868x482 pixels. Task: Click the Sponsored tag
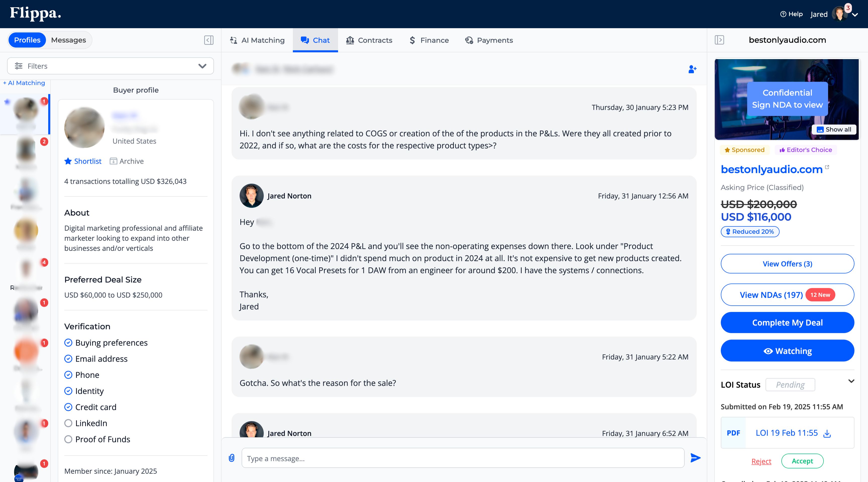pyautogui.click(x=744, y=150)
